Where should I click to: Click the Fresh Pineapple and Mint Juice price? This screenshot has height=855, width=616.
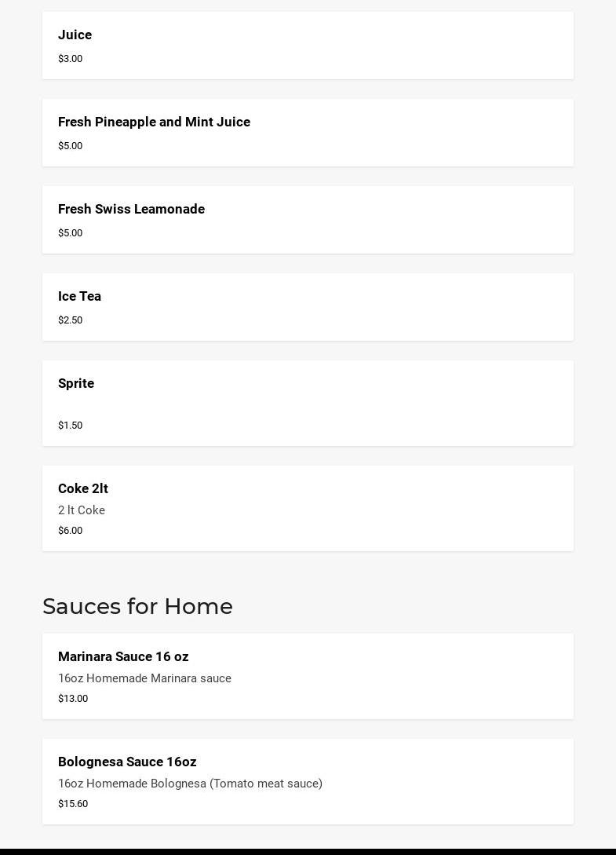coord(71,146)
